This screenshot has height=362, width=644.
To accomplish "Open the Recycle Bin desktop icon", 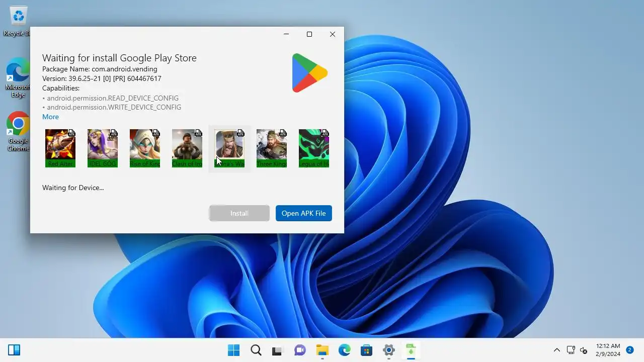I will 18,21.
